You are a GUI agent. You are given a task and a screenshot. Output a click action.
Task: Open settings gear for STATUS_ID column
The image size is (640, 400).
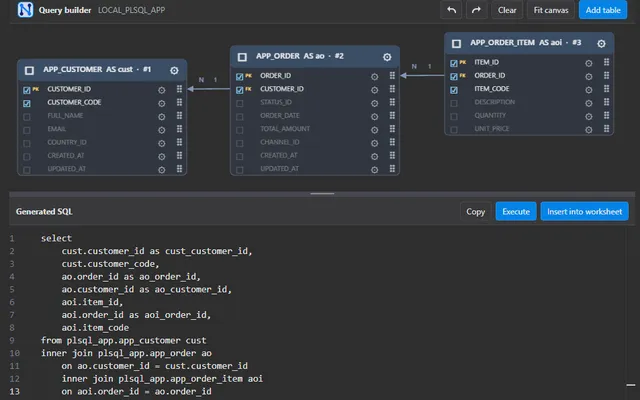click(374, 103)
